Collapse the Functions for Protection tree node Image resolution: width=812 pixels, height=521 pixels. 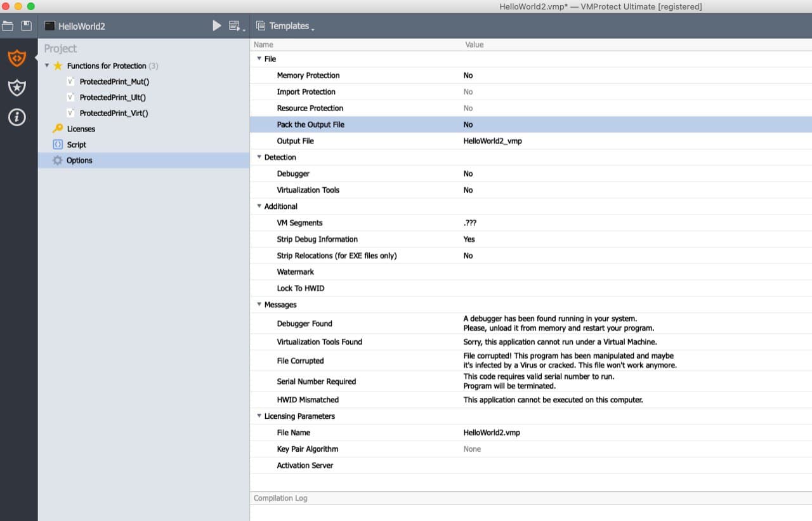(47, 65)
